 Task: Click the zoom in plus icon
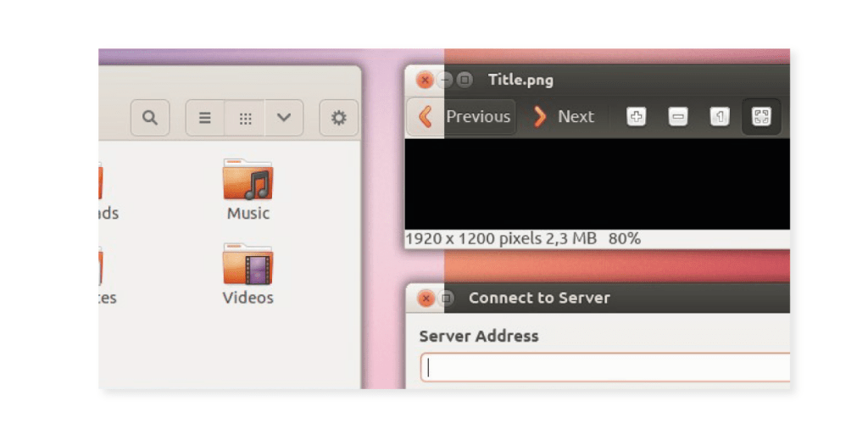point(636,117)
